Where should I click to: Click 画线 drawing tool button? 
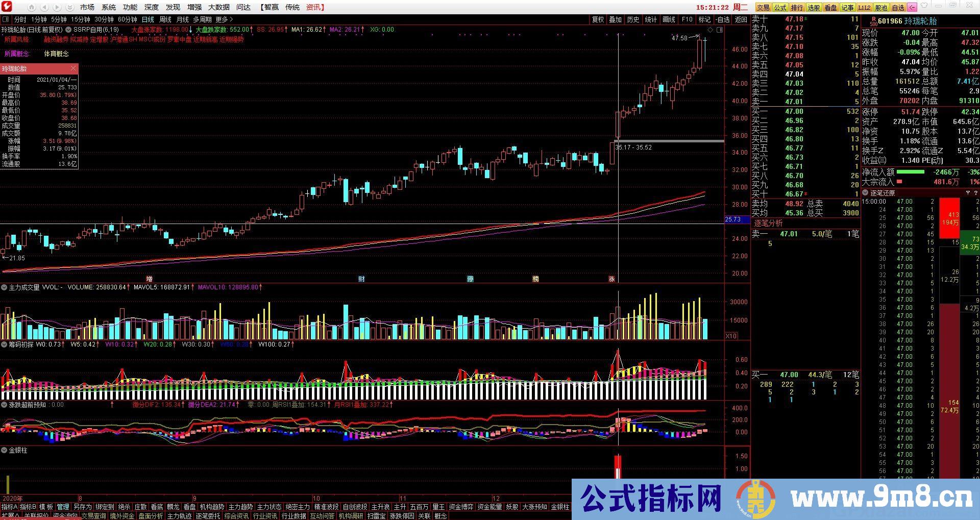tap(669, 20)
